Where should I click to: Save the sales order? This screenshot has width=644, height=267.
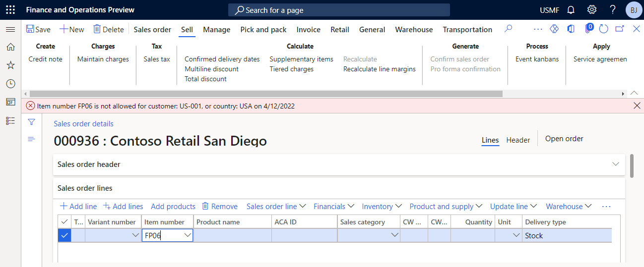point(38,29)
